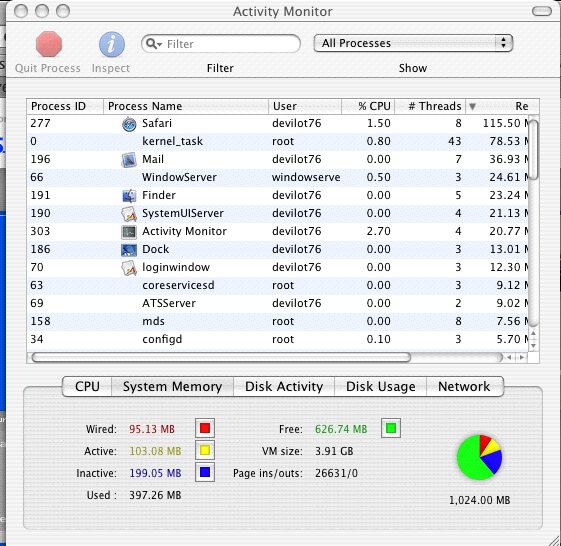Click the toolbar toggle pill button
Image resolution: width=561 pixels, height=546 pixels.
542,11
